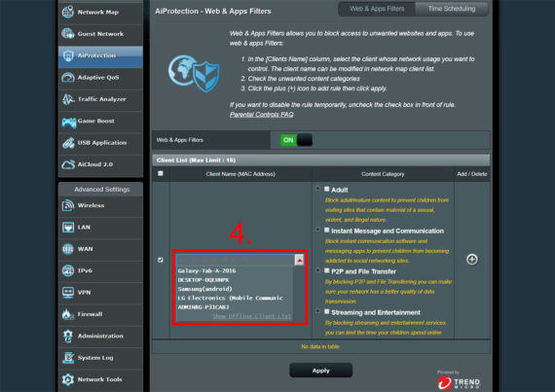Screen dimensions: 555x392
Task: Click the Content Category column header
Action: (x=383, y=174)
